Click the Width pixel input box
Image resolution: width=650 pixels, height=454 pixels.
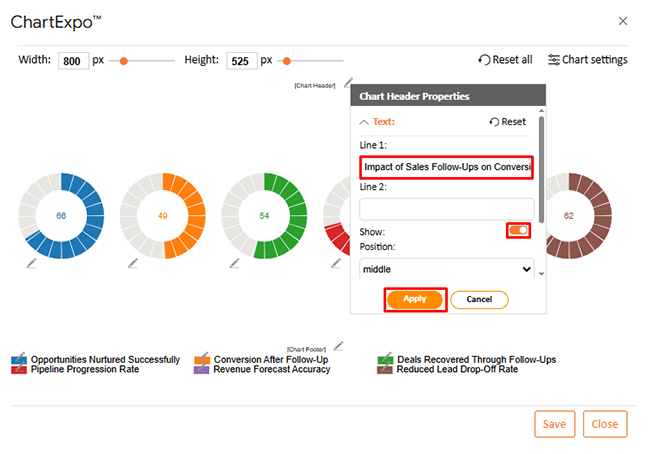[x=73, y=60]
